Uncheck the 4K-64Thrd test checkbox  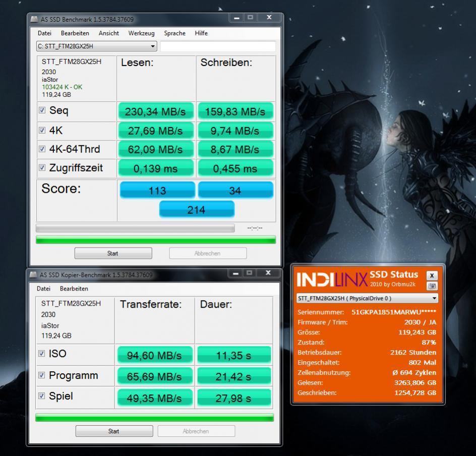42,149
